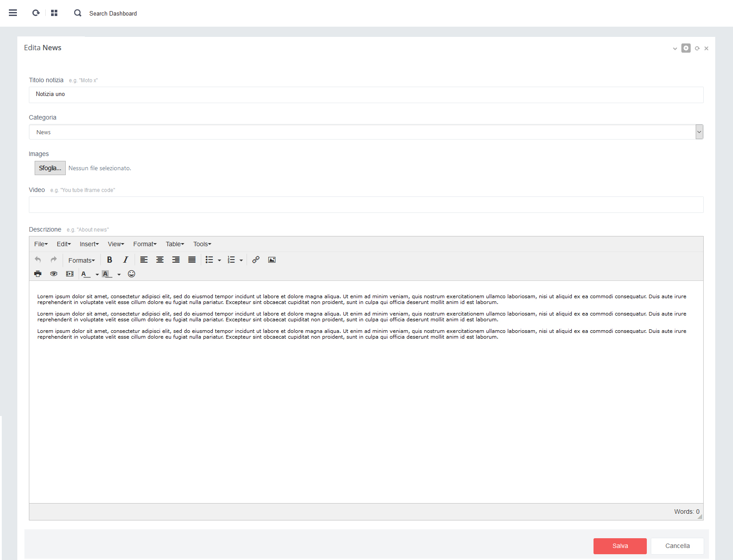Open the text color picker arrow
This screenshot has height=560, width=733.
point(97,275)
